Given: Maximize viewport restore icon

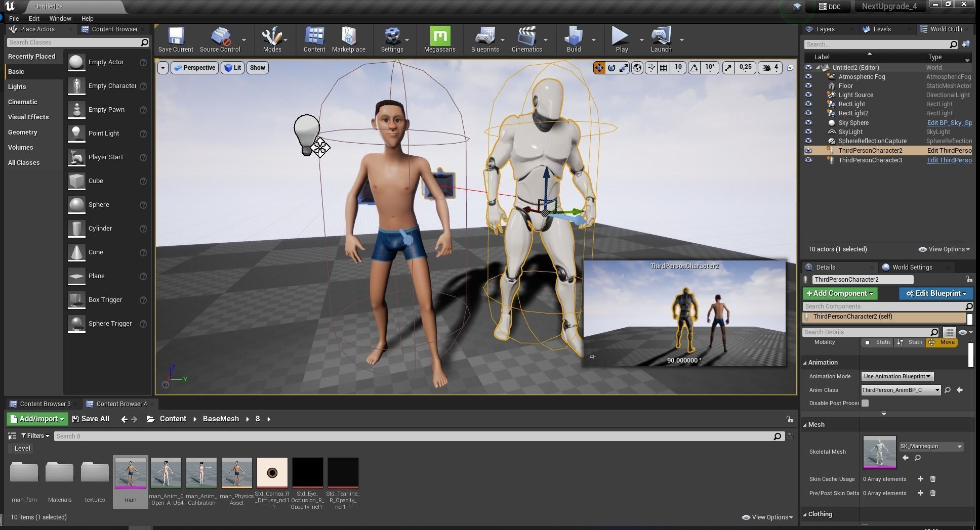Looking at the screenshot, I should 790,68.
